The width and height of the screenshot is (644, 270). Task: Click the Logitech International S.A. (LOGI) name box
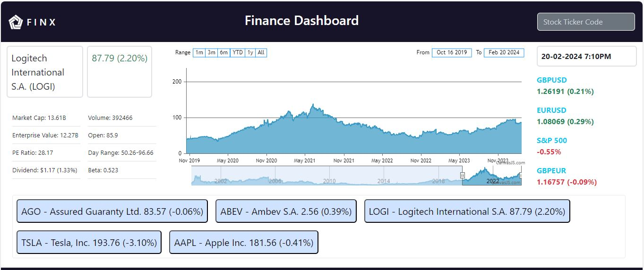(x=45, y=72)
